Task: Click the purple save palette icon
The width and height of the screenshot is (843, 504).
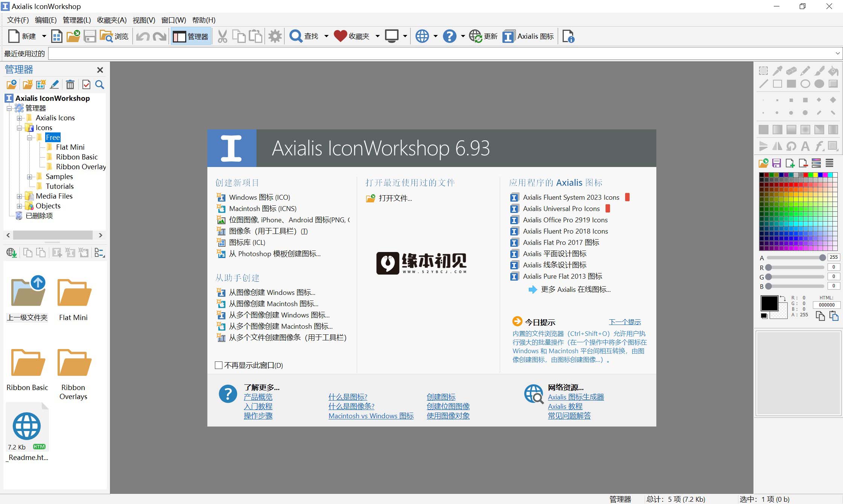Action: click(x=776, y=163)
